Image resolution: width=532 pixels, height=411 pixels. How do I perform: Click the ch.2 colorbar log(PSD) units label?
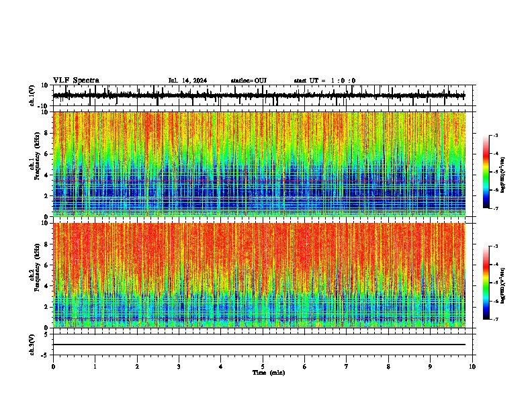click(503, 285)
